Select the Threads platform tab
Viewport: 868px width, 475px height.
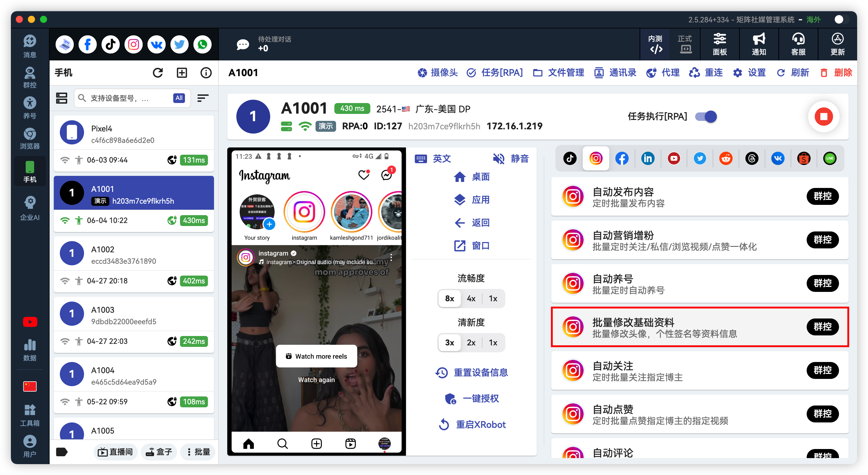point(752,158)
